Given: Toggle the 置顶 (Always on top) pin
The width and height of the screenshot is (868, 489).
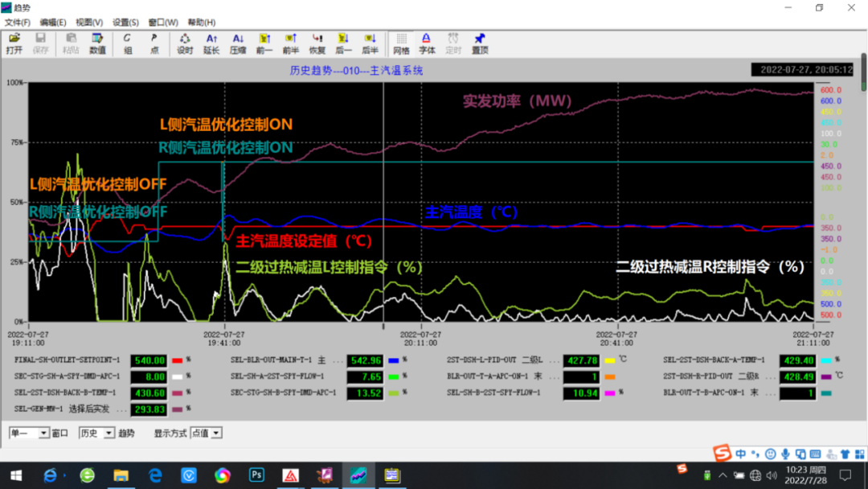Looking at the screenshot, I should tap(480, 43).
